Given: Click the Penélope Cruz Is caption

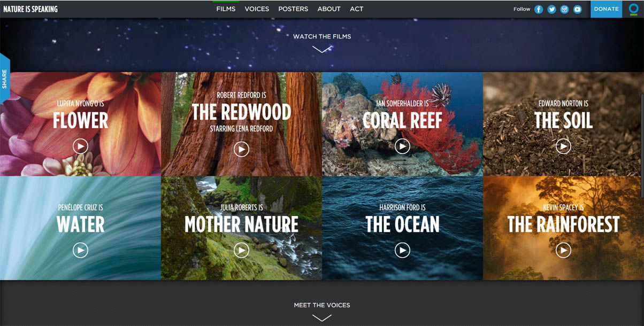Looking at the screenshot, I should [x=80, y=207].
